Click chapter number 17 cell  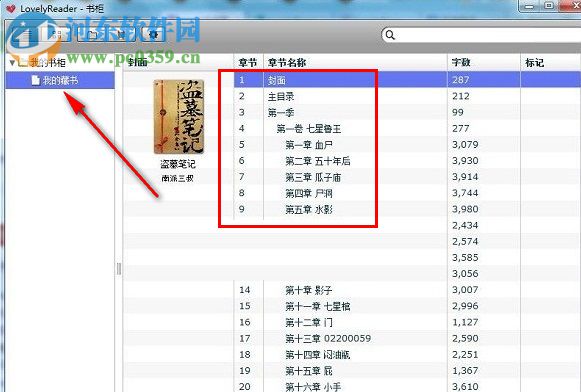click(245, 339)
